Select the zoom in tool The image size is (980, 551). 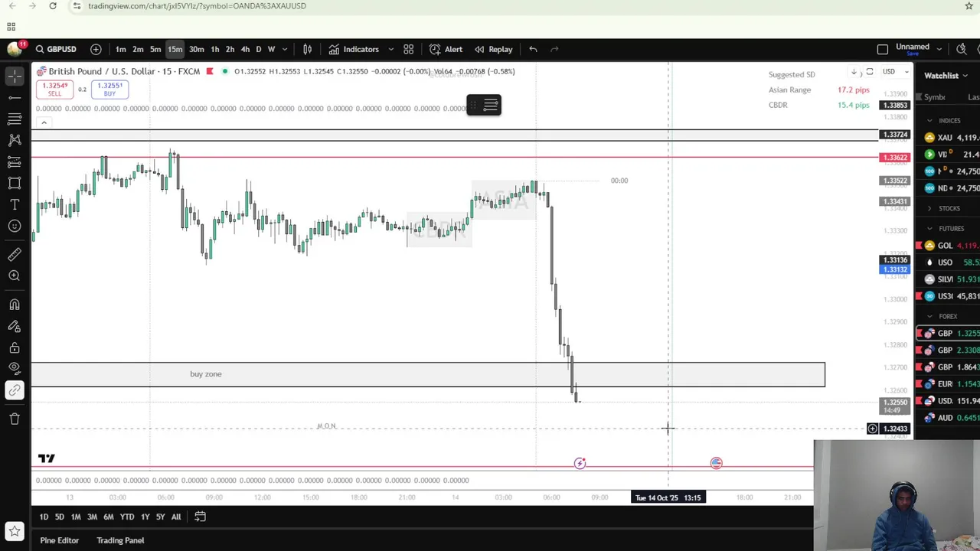pyautogui.click(x=15, y=275)
